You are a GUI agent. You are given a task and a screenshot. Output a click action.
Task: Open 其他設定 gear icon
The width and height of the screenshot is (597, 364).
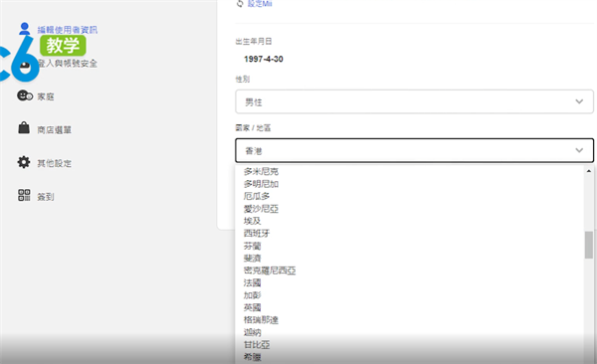[x=24, y=162]
